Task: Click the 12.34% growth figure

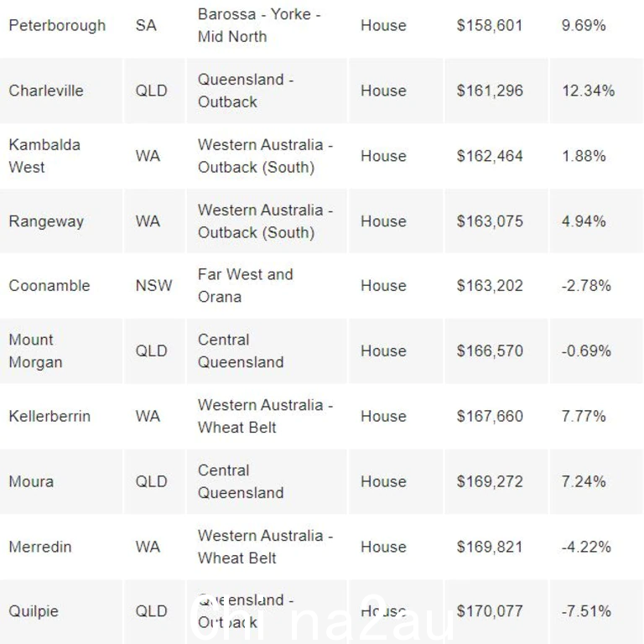Action: click(x=588, y=91)
